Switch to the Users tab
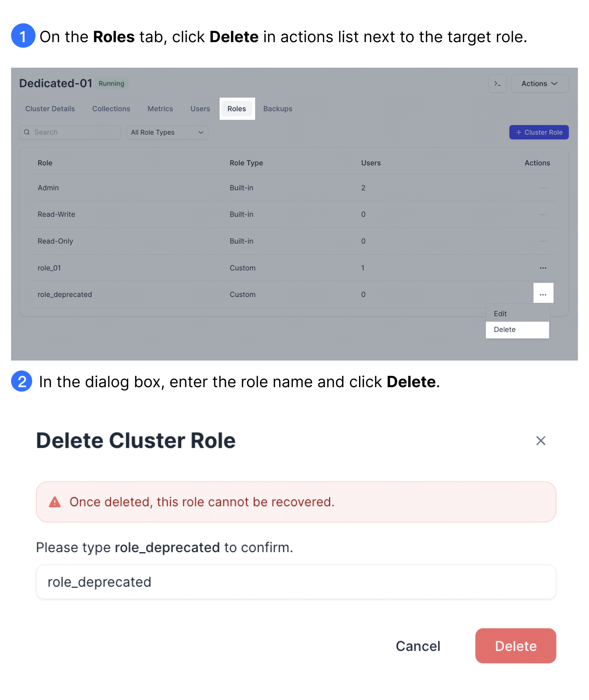Screen dimensions: 589x700 coord(200,109)
